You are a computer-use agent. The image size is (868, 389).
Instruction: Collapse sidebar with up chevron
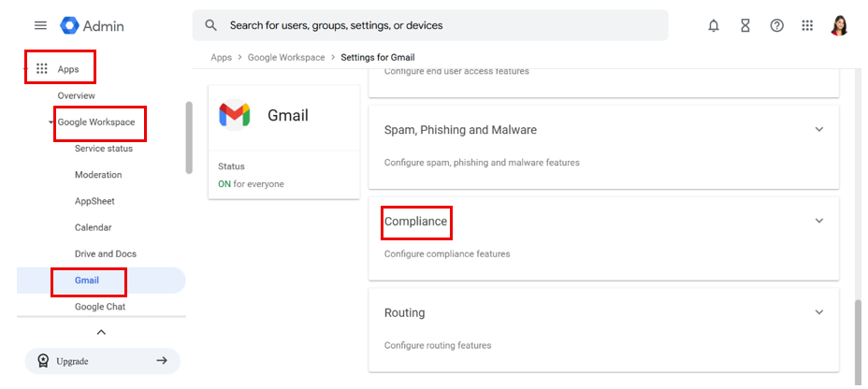(x=101, y=333)
